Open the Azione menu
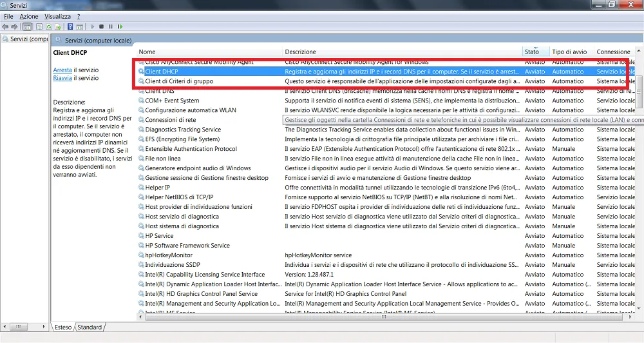This screenshot has height=343, width=644. [x=29, y=17]
